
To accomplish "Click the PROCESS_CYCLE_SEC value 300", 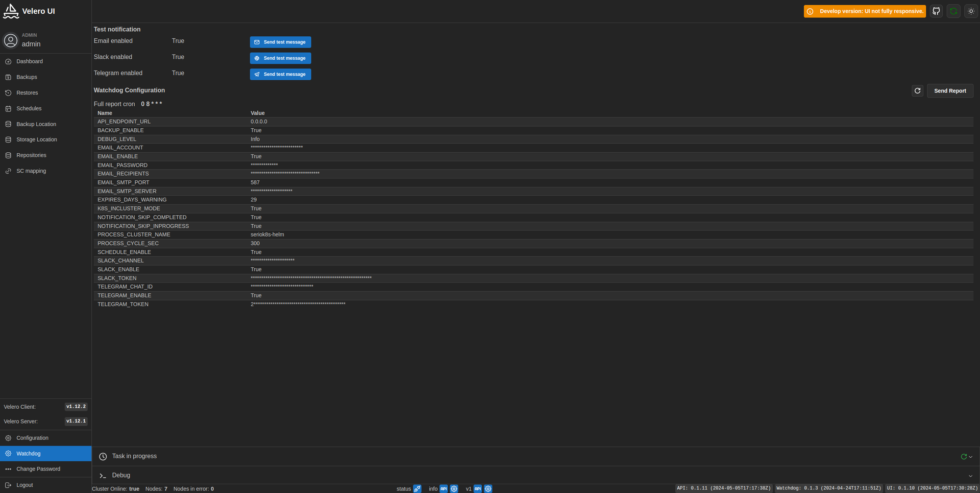I will coord(255,243).
